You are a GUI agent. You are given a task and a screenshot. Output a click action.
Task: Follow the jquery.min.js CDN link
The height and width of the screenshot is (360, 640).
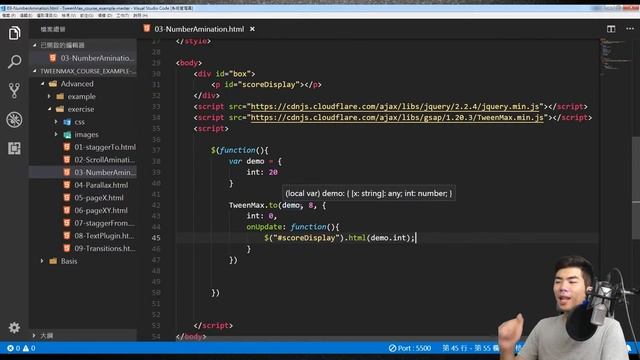pos(395,107)
